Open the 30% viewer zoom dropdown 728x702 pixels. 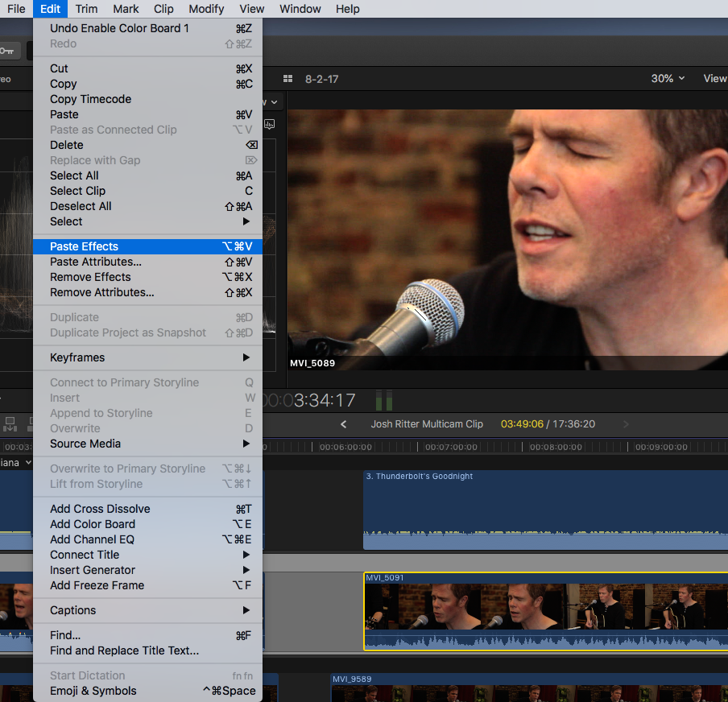668,78
